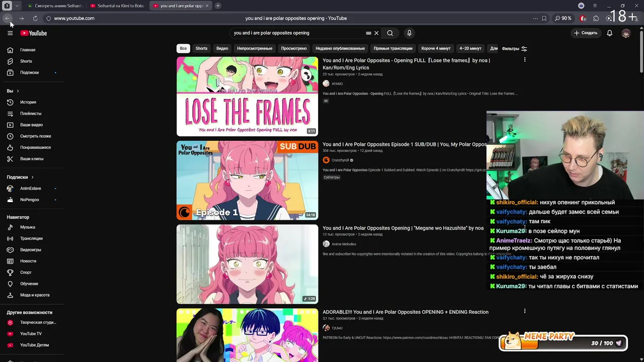Viewport: 644px width, 362px height.
Task: Open Видеоигры in Навигатор
Action: click(x=30, y=250)
